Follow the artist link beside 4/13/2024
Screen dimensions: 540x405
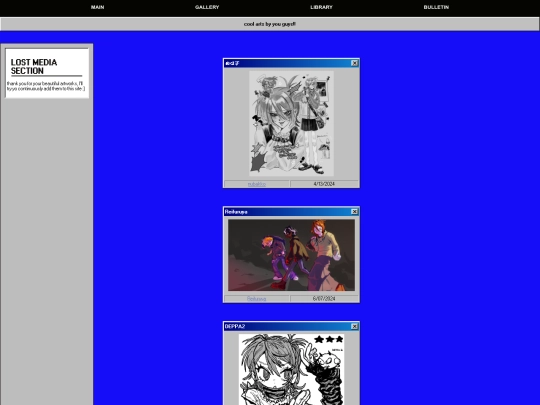pyautogui.click(x=257, y=184)
